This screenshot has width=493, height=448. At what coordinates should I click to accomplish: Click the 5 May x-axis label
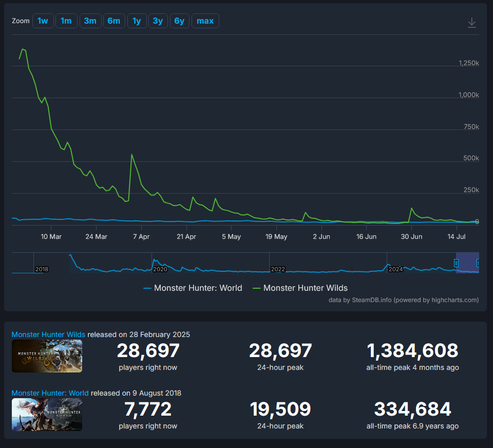(x=232, y=236)
